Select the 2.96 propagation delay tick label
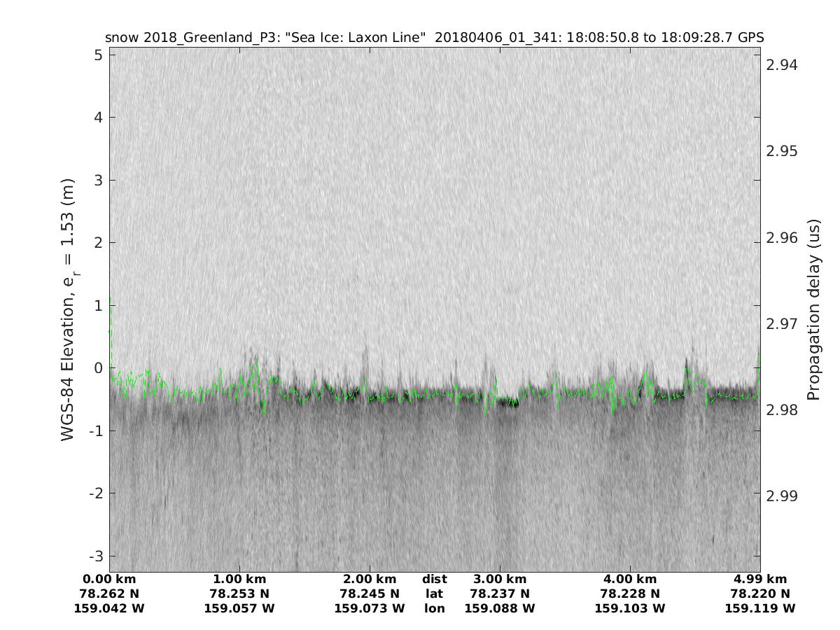The height and width of the screenshot is (630, 840). 781,238
